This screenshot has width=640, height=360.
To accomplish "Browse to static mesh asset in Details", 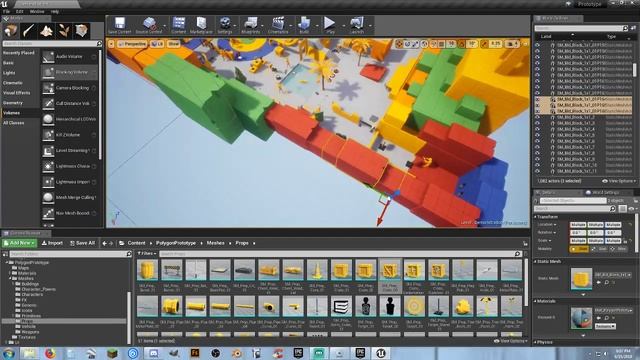I will point(607,282).
